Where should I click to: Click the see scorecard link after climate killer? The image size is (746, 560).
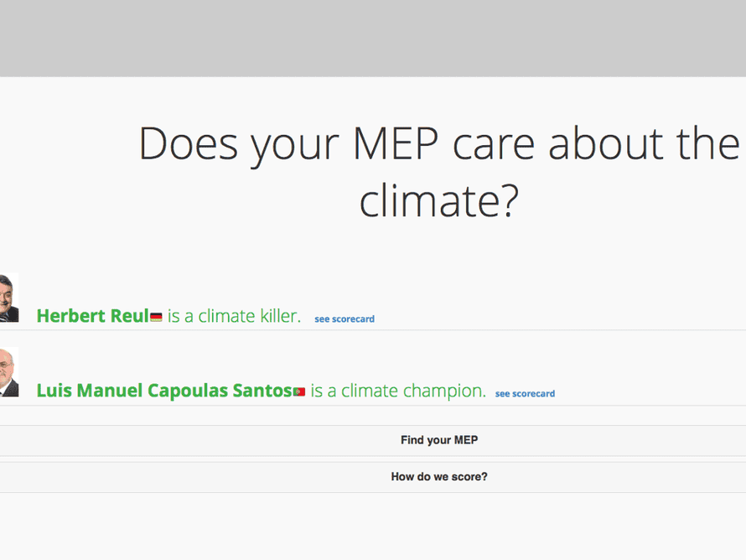344,319
